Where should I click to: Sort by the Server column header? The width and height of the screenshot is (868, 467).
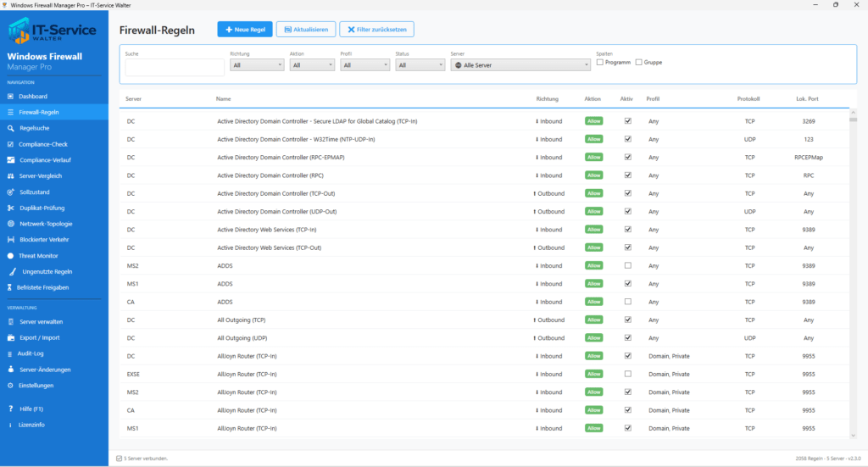click(x=133, y=99)
